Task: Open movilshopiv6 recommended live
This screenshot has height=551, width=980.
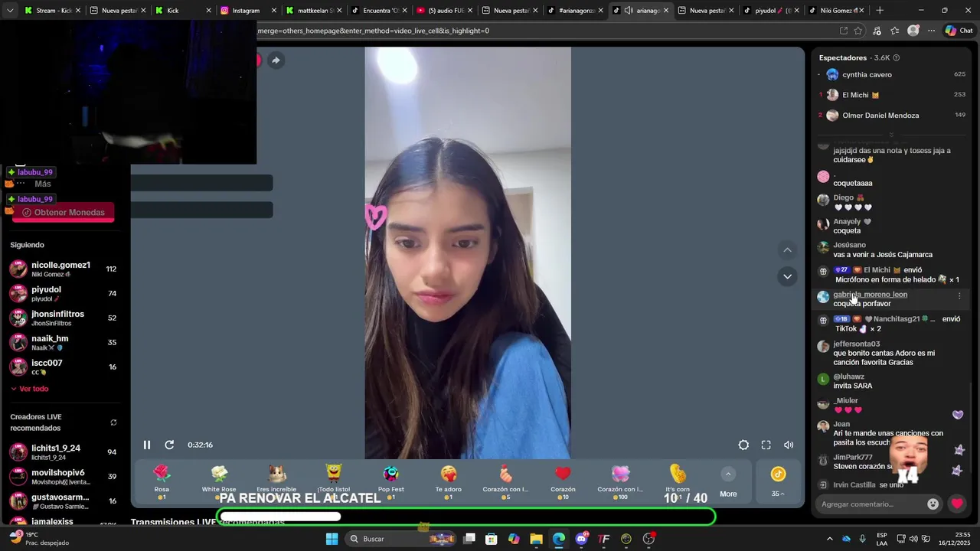Action: [63, 476]
